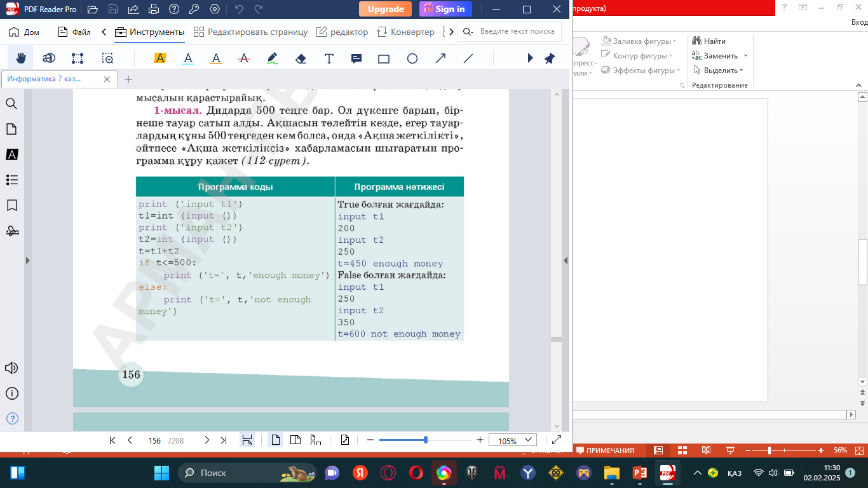
Task: Click the Print icon in PDF Reader Pro
Action: (x=153, y=10)
